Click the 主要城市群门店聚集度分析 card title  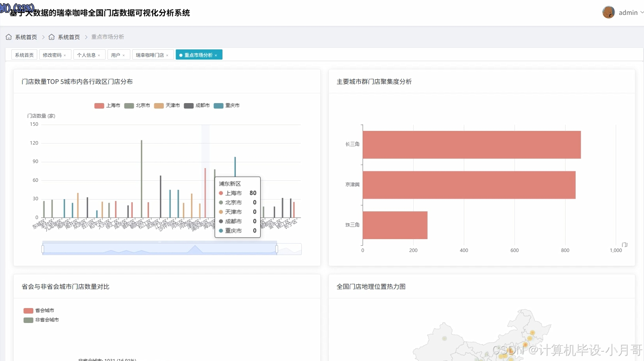pyautogui.click(x=374, y=82)
